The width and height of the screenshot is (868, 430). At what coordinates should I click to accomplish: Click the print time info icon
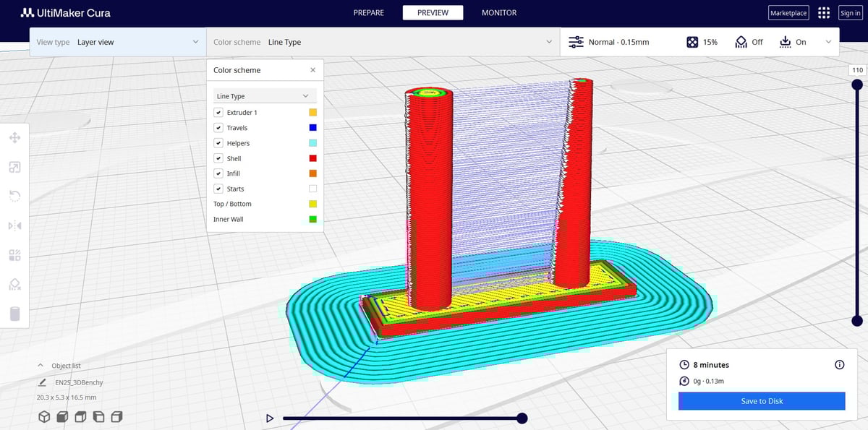[x=839, y=365]
